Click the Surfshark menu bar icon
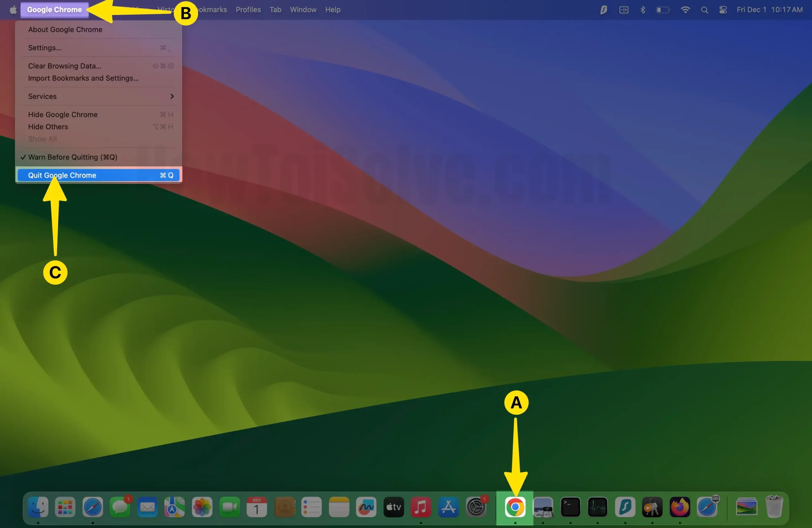Viewport: 812px width, 528px height. pyautogui.click(x=604, y=10)
